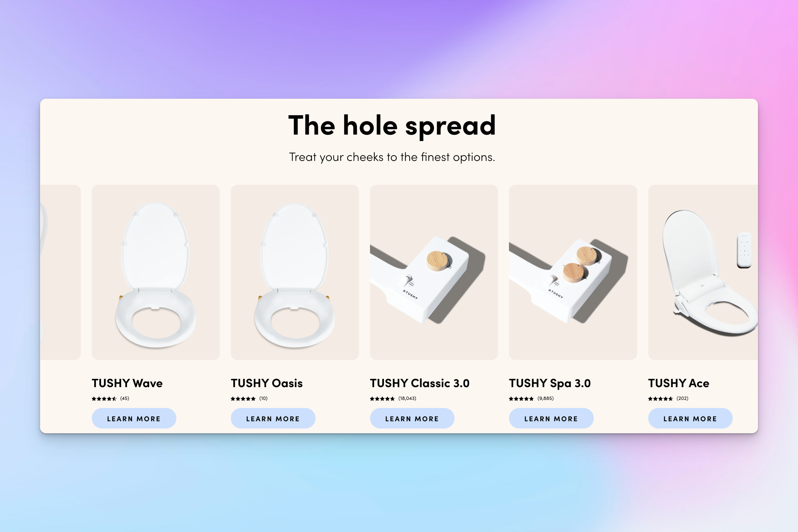
Task: Open Learn More for TUSHY Spa 3.0
Action: click(x=551, y=418)
